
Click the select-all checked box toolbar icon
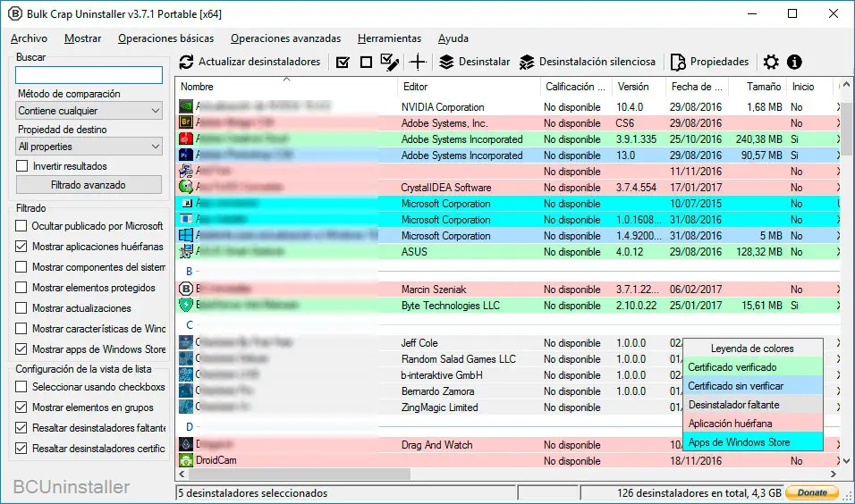[343, 63]
